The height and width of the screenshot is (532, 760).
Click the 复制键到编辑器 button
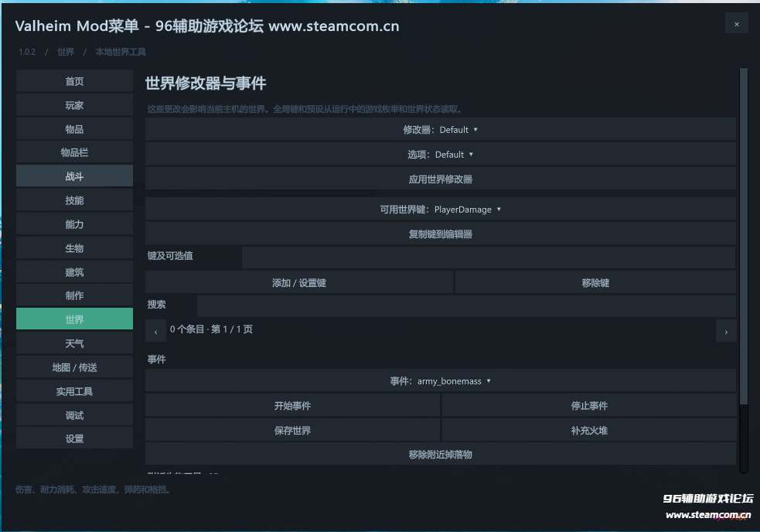[441, 234]
